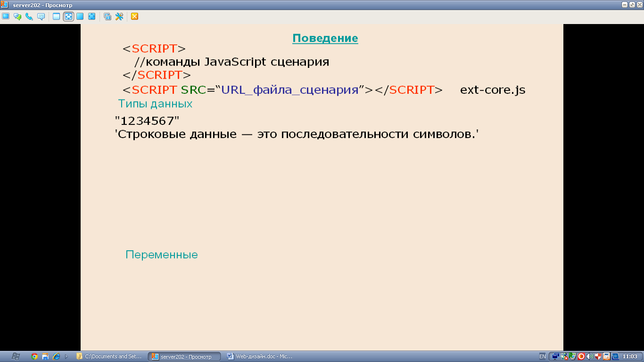Launch Internet Explorer from quick launch
The image size is (644, 362).
(56, 356)
